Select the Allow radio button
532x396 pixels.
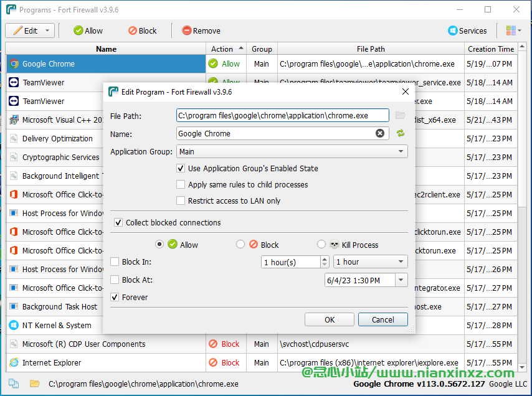click(x=159, y=245)
